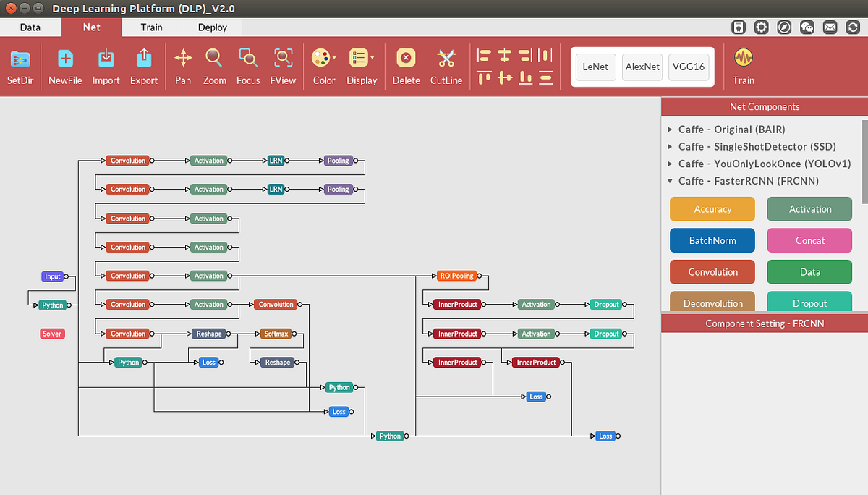
Task: Export the current network
Action: (144, 66)
